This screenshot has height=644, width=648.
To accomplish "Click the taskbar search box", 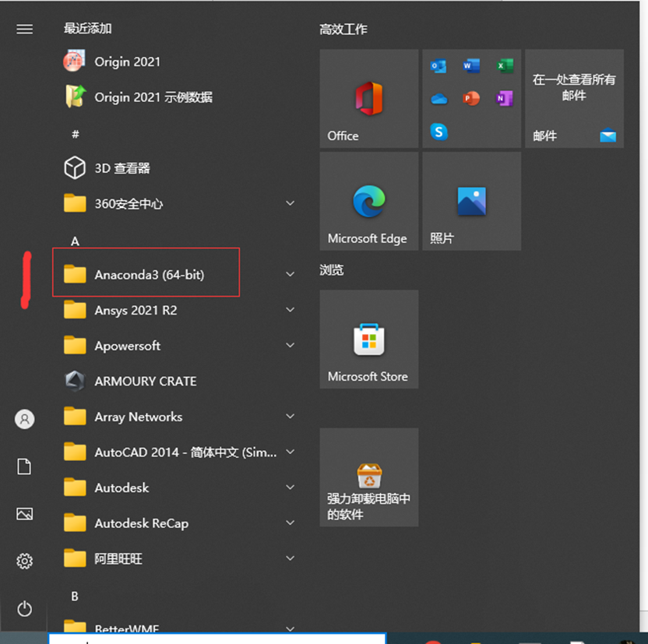I will [217, 639].
